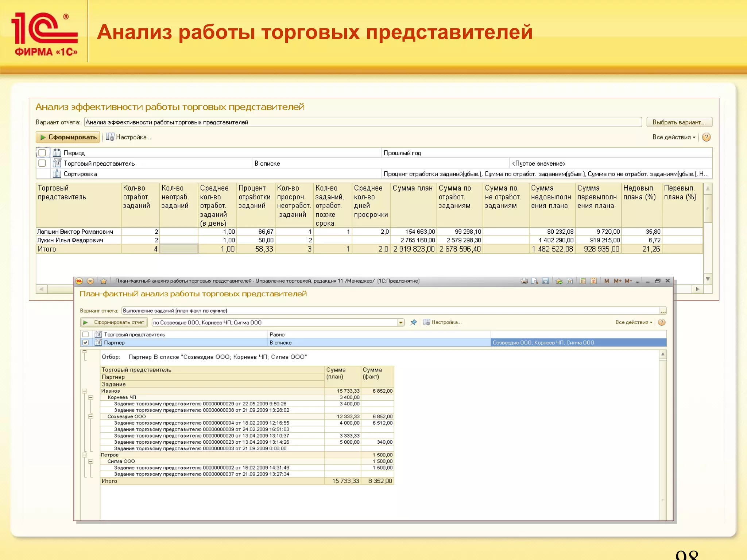Toggle the Период checkbox

click(x=42, y=153)
